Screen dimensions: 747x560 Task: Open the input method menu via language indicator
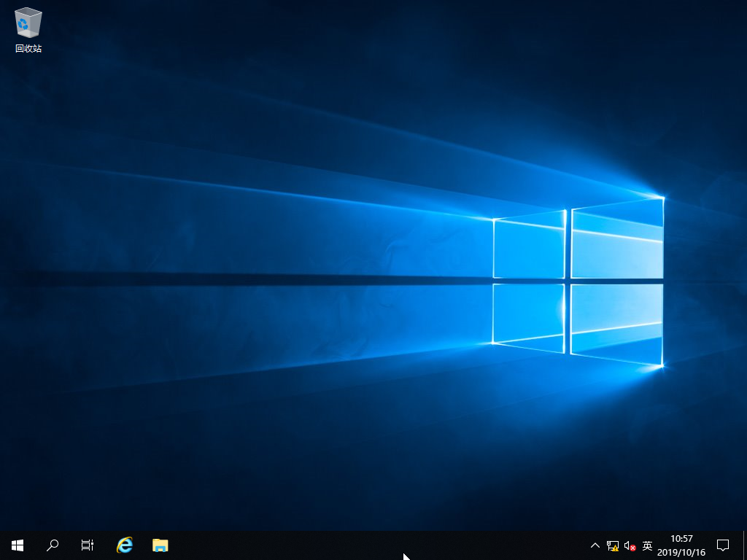pos(648,545)
